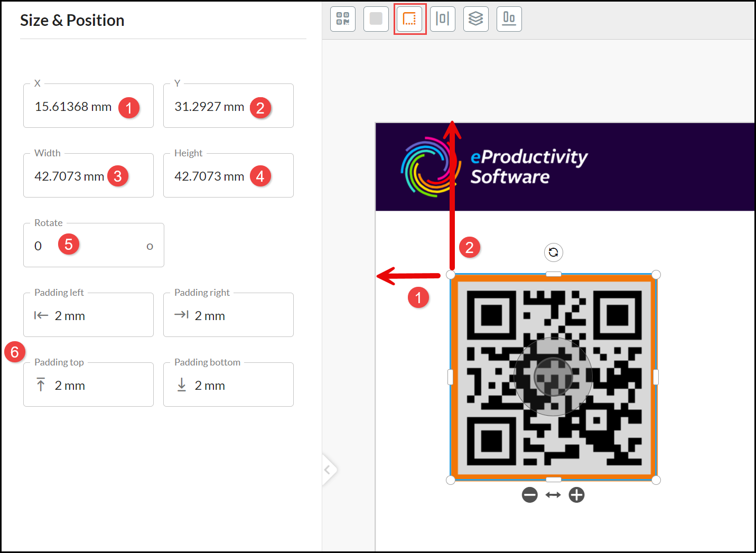The image size is (756, 553).
Task: Select the gray square background tool
Action: [x=376, y=19]
